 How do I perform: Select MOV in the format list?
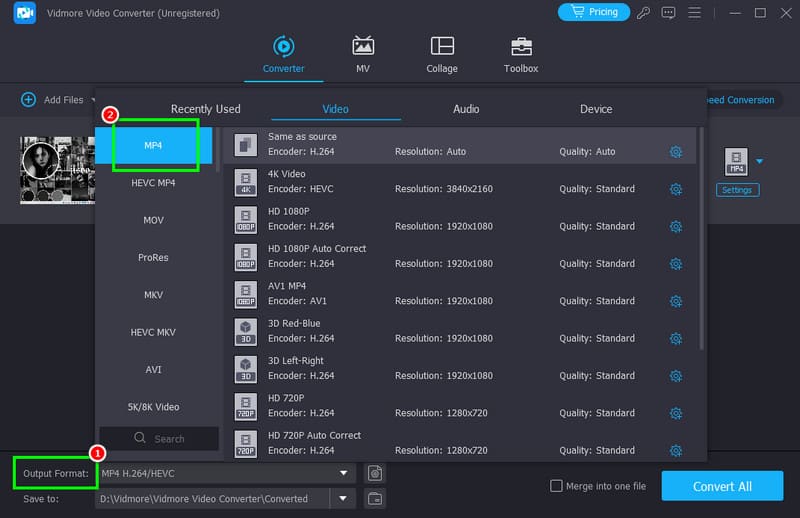click(154, 220)
